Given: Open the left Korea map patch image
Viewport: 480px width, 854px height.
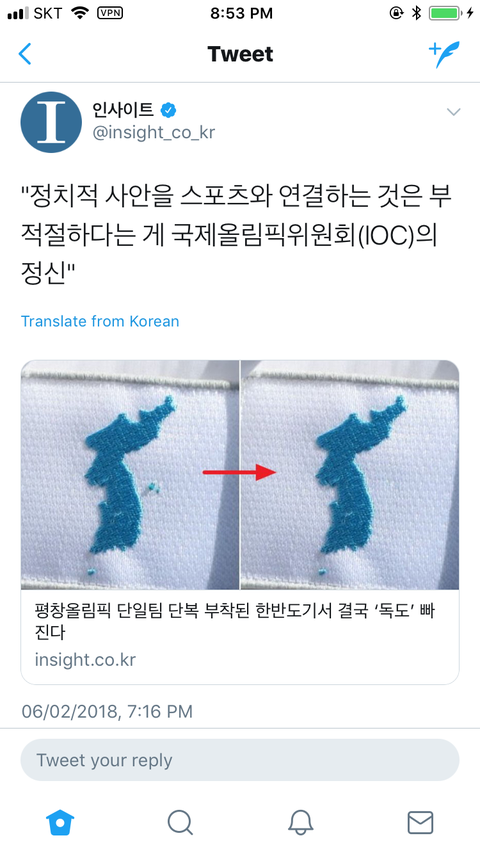Looking at the screenshot, I should (x=130, y=475).
